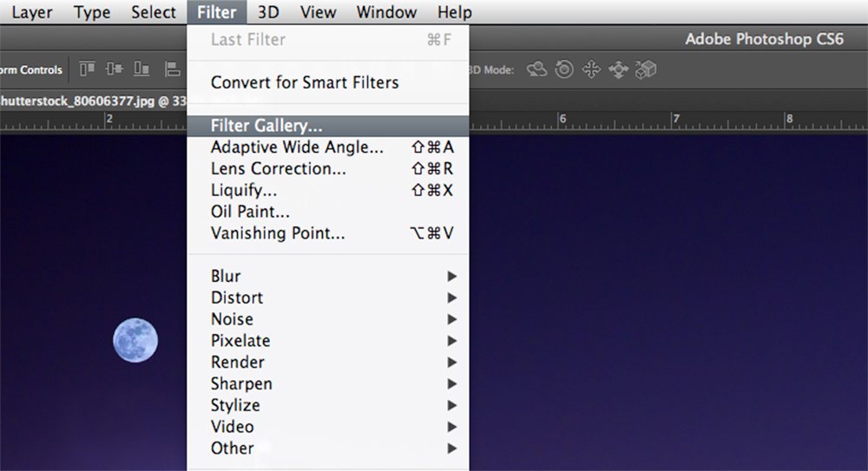Select the 3D Rotate mode icon
The height and width of the screenshot is (471, 868).
(x=537, y=69)
